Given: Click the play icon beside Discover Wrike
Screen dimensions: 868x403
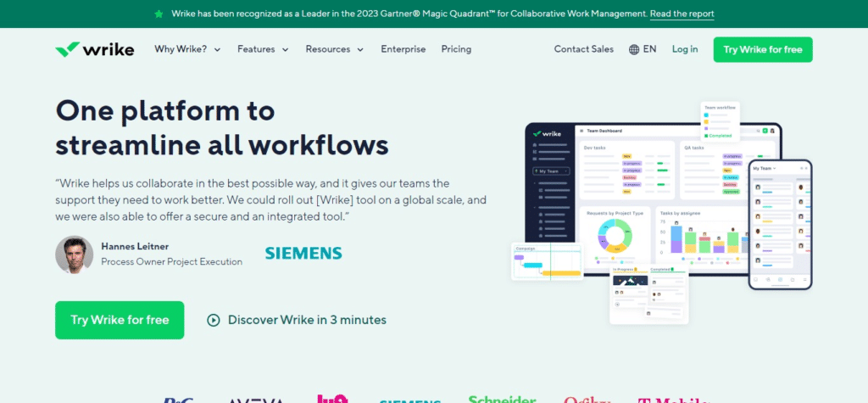Looking at the screenshot, I should pos(214,320).
